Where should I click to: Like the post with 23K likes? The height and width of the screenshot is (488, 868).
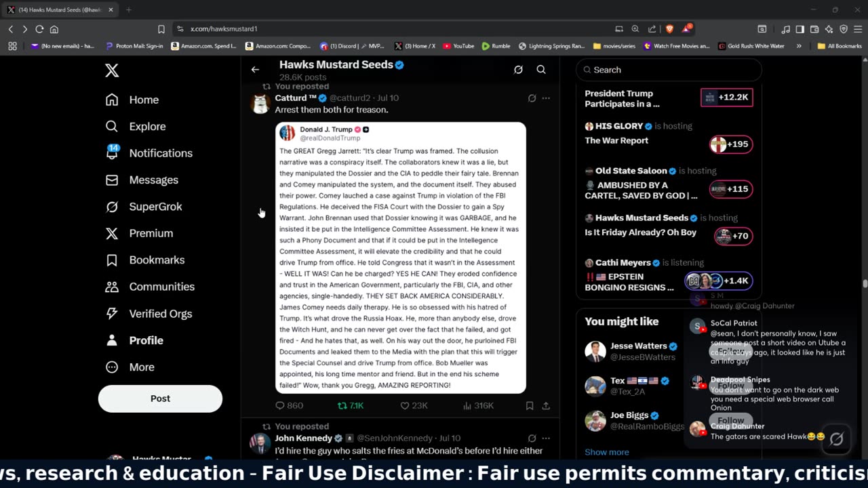(414, 405)
